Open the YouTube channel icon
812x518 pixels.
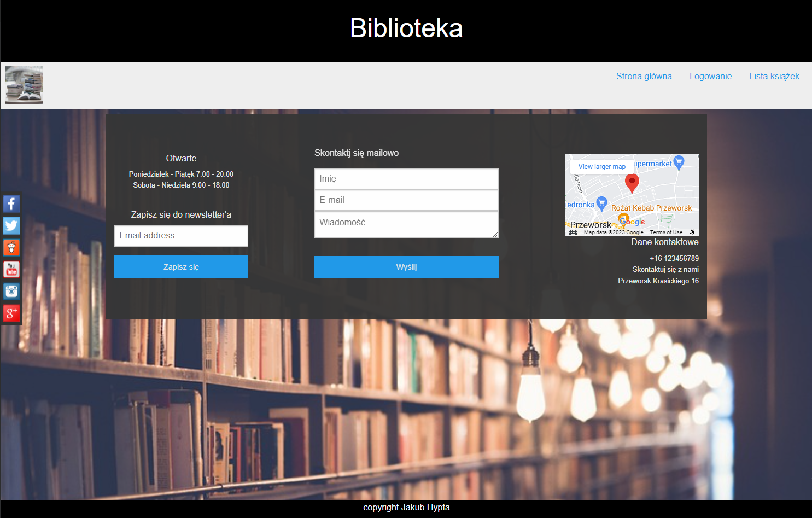11,269
